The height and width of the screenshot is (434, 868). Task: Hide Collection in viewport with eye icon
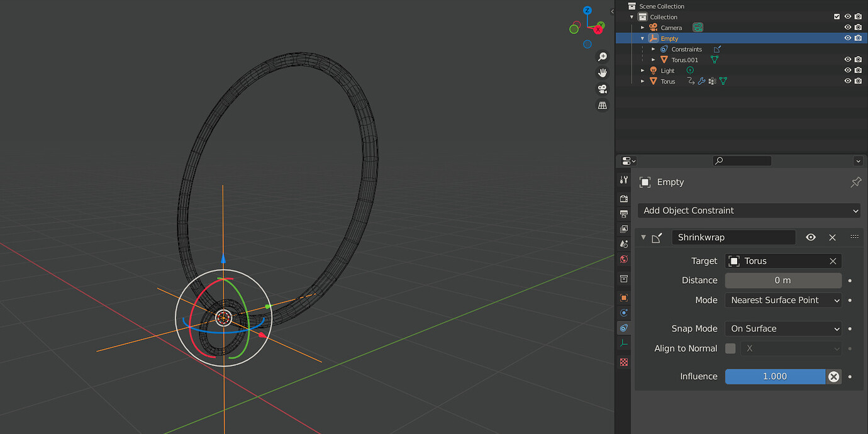pos(847,17)
